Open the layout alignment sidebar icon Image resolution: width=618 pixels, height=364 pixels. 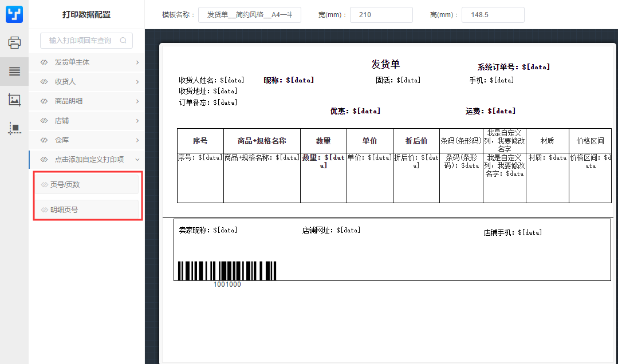click(14, 128)
